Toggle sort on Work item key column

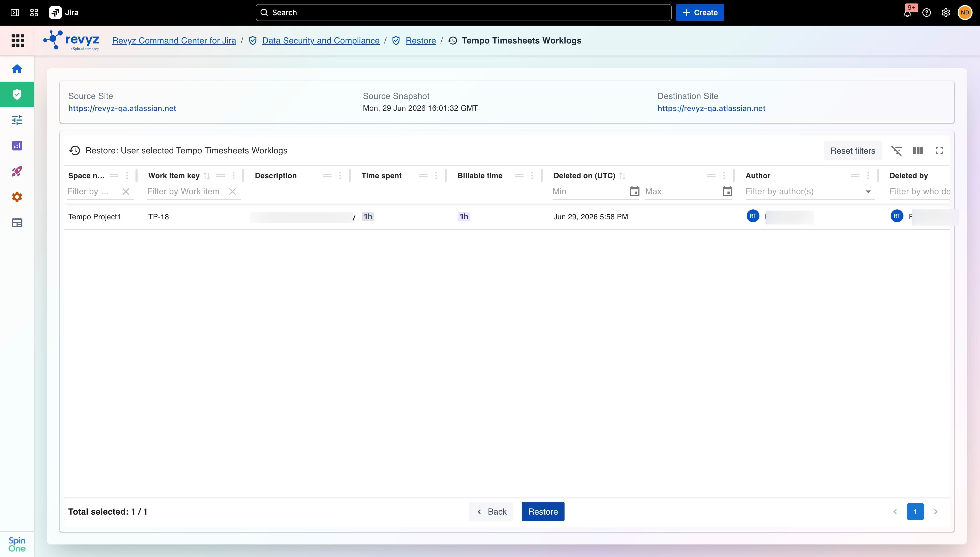click(x=206, y=176)
